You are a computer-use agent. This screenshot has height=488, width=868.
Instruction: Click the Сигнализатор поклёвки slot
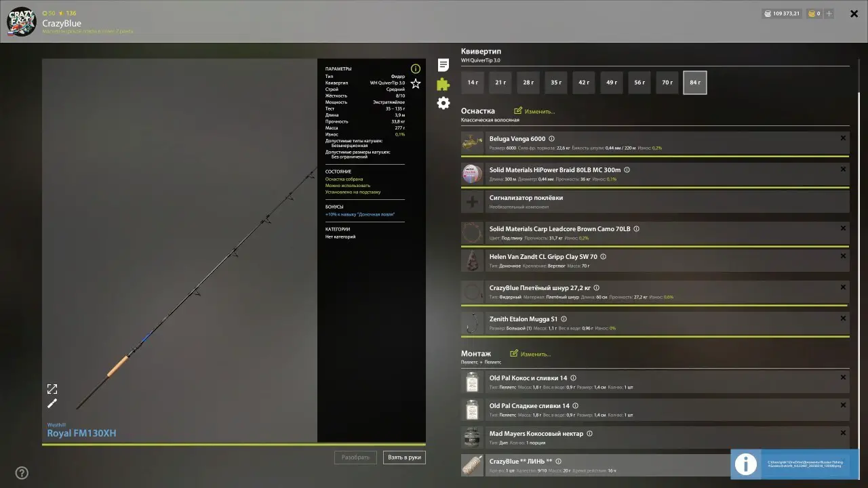655,202
